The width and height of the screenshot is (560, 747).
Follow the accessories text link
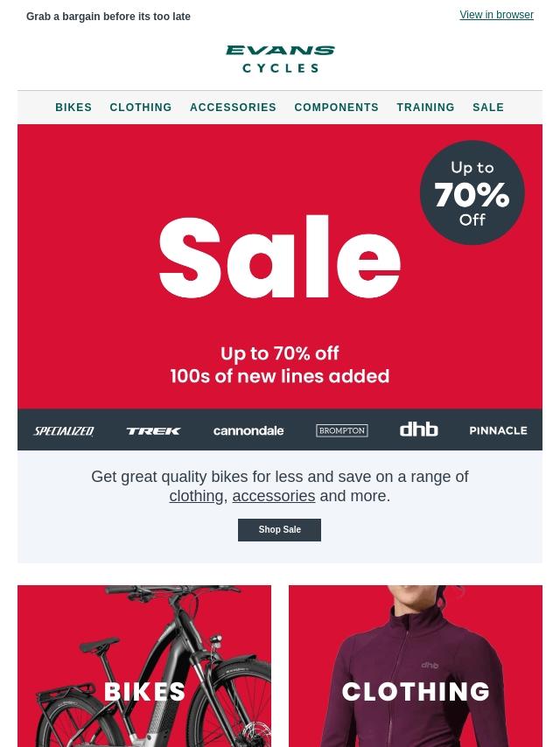(274, 496)
